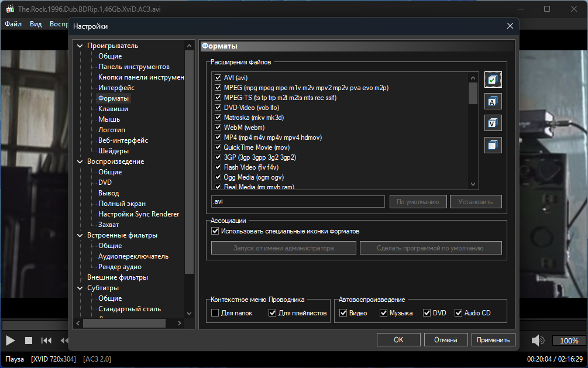Image resolution: width=588 pixels, height=368 pixels.
Task: Uncheck the Matroska (mkv mk3d) format
Action: click(x=218, y=118)
